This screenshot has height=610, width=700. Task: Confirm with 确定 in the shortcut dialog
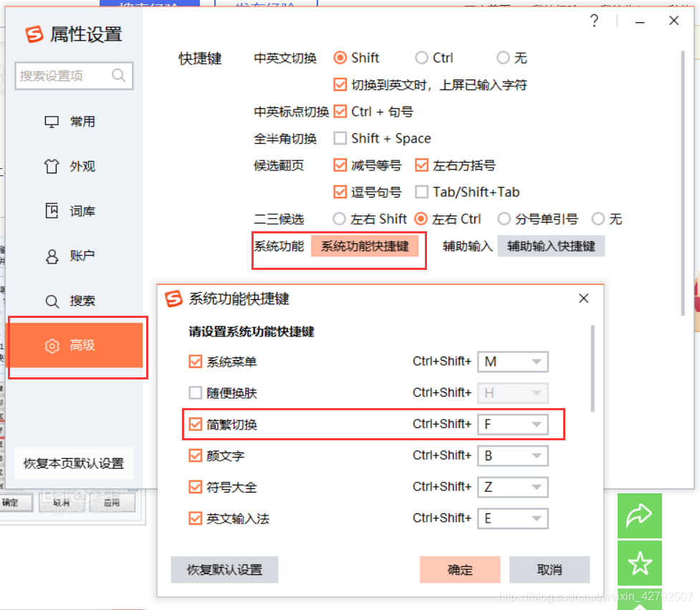pyautogui.click(x=460, y=569)
